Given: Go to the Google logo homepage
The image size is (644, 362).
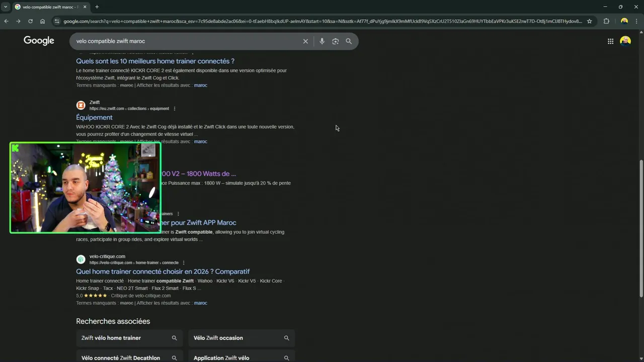Looking at the screenshot, I should point(39,41).
